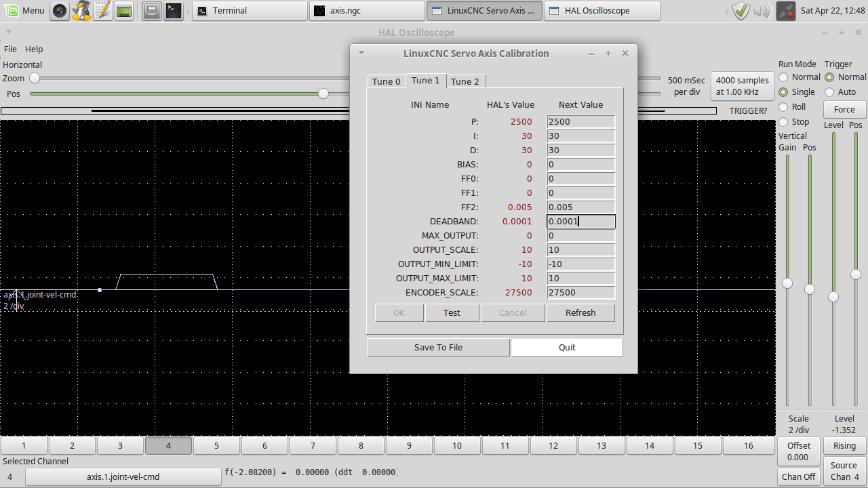Click the horizontal Pos slider handle
This screenshot has width=868, height=488.
tap(323, 94)
